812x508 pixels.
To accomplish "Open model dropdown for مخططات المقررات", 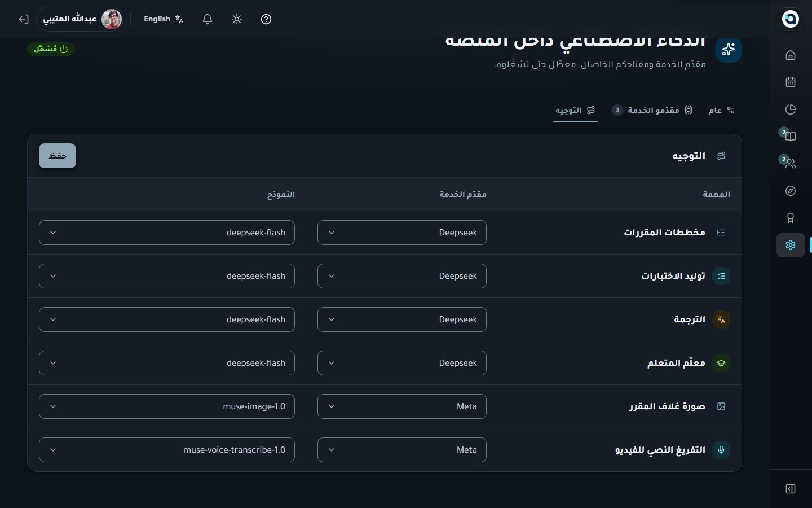I will 167,233.
